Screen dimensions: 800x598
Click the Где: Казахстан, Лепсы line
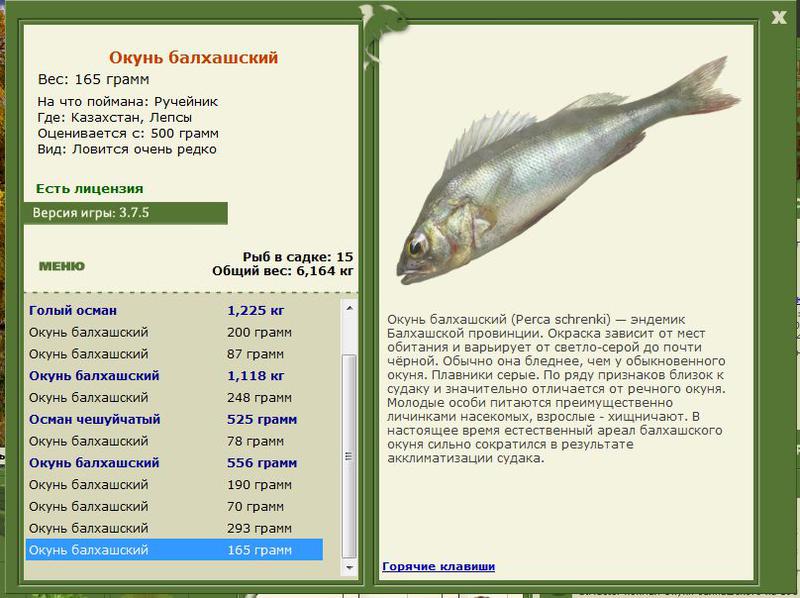(x=115, y=117)
